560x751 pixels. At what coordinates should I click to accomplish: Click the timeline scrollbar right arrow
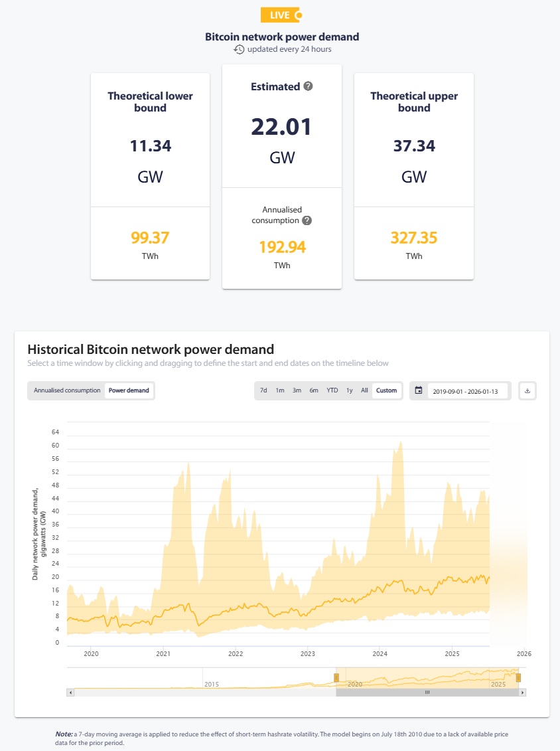(x=523, y=692)
